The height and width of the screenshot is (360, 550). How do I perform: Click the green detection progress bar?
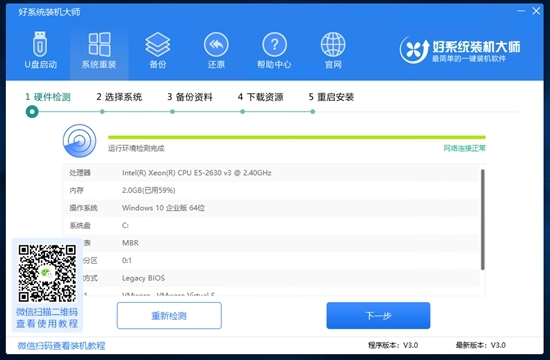(x=297, y=137)
